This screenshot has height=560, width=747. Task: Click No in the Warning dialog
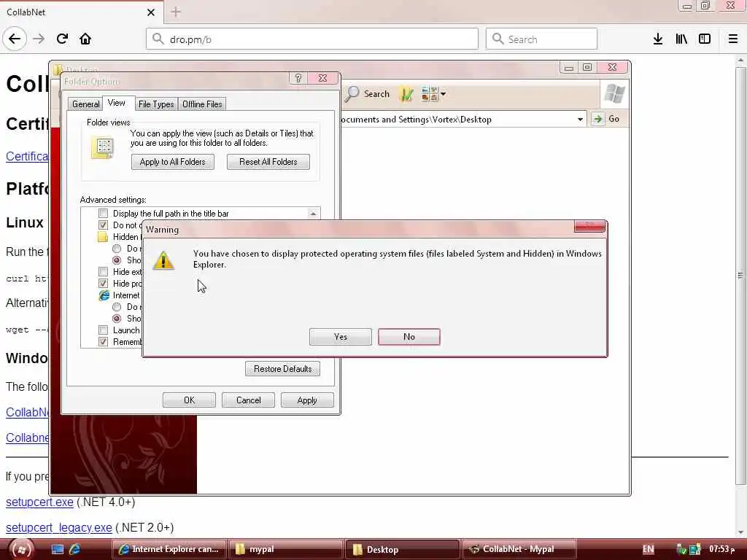(409, 337)
